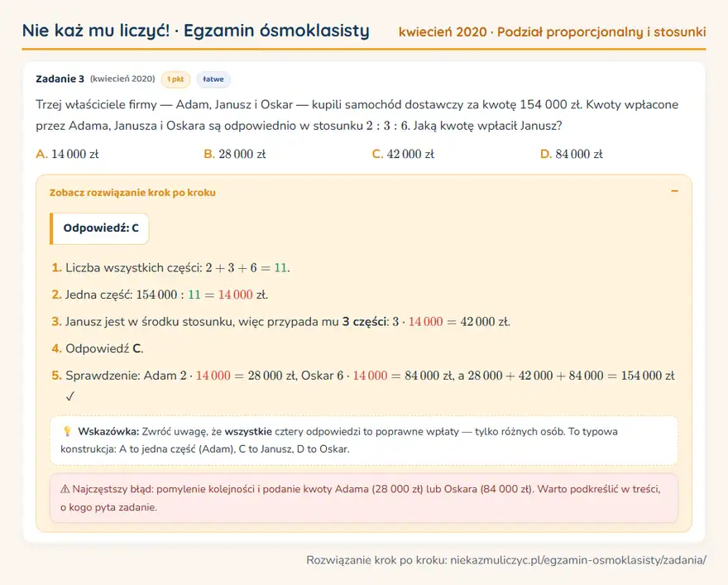
Task: Click the 'Najczęstszy błąd' warning box text
Action: pyautogui.click(x=364, y=498)
